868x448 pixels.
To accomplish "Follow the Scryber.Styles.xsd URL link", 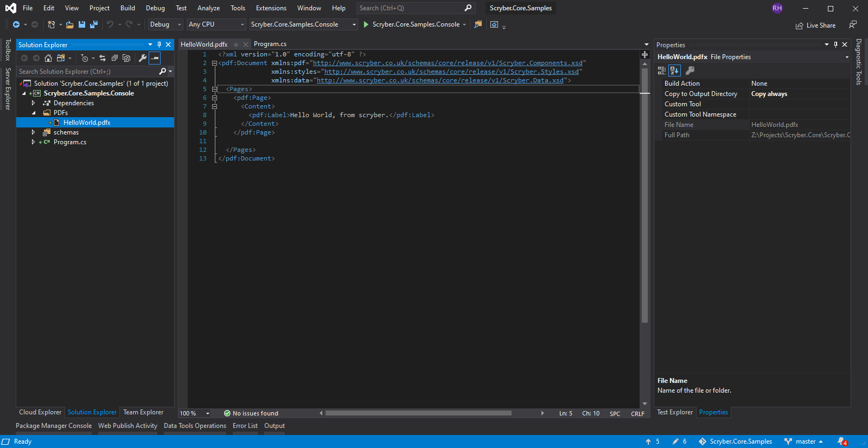I will click(451, 72).
